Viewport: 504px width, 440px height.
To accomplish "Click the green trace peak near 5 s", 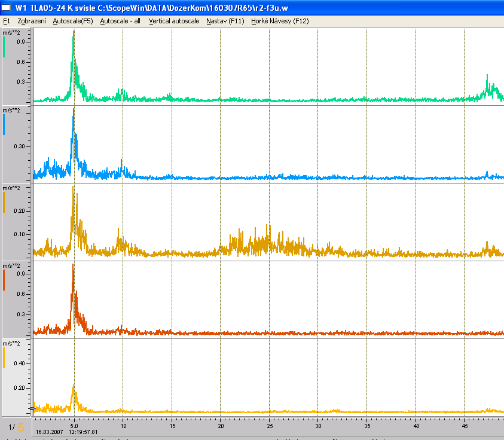I will [x=74, y=32].
